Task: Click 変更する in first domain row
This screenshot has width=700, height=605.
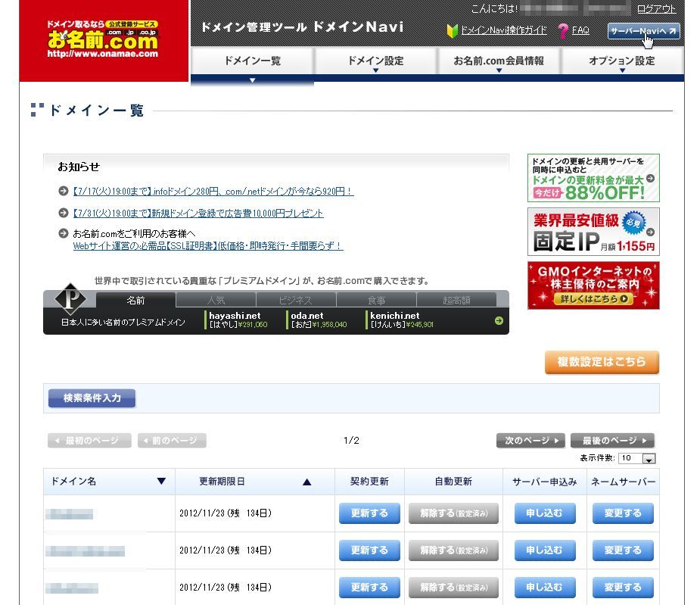Action: (x=623, y=513)
